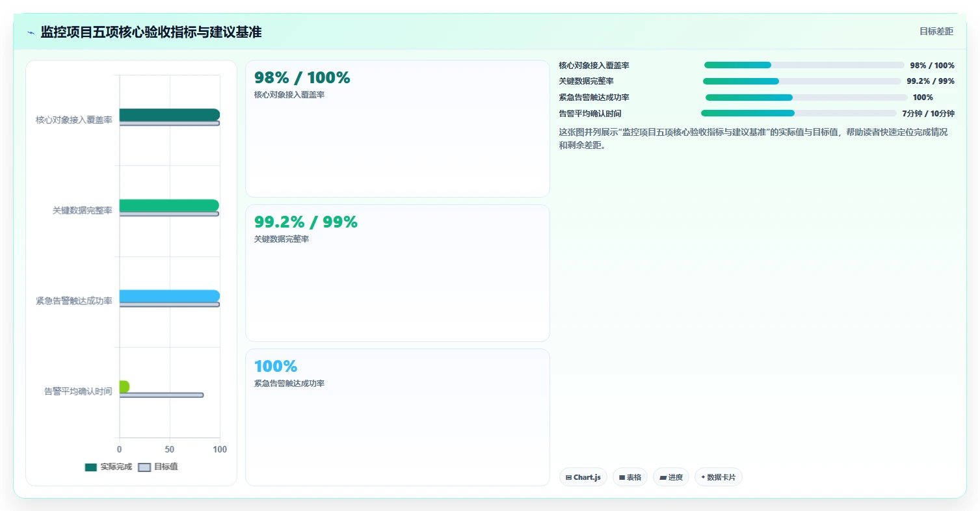Screen dimensions: 980x511
Task: Click the x-axis tick label 0
Action: pyautogui.click(x=119, y=449)
